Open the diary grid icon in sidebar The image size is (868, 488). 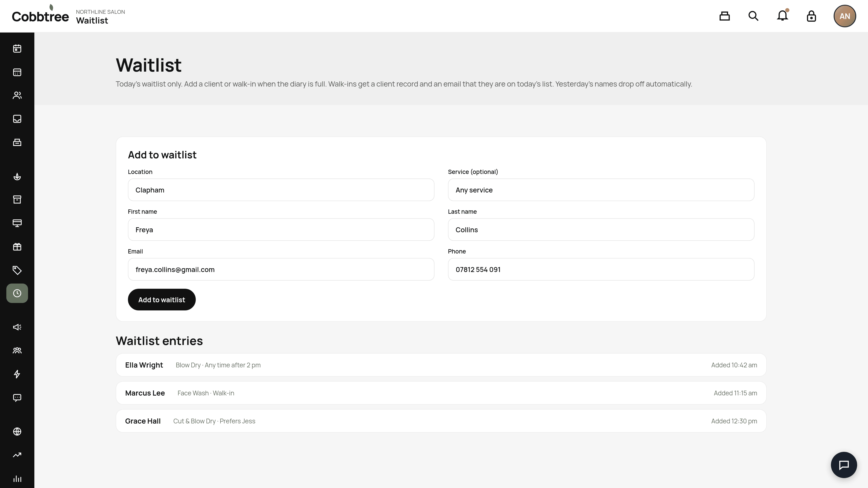(17, 72)
